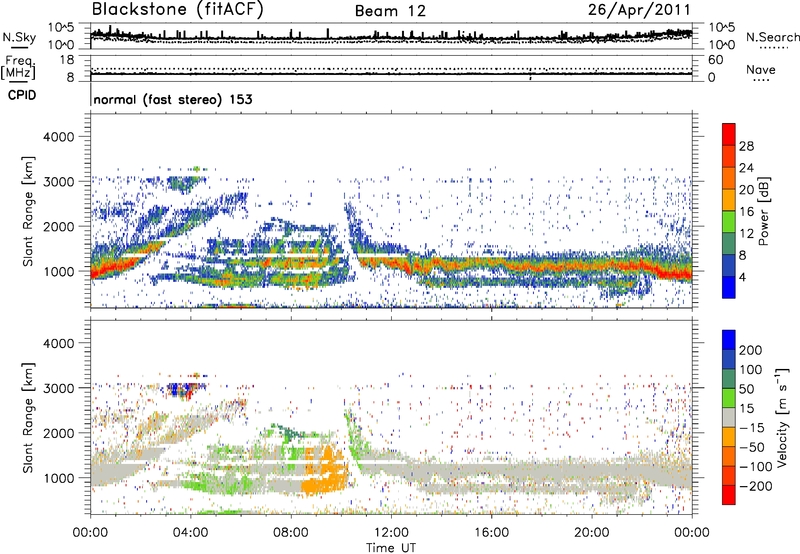Select the "normal (fast stereo) 153" text

(x=173, y=99)
